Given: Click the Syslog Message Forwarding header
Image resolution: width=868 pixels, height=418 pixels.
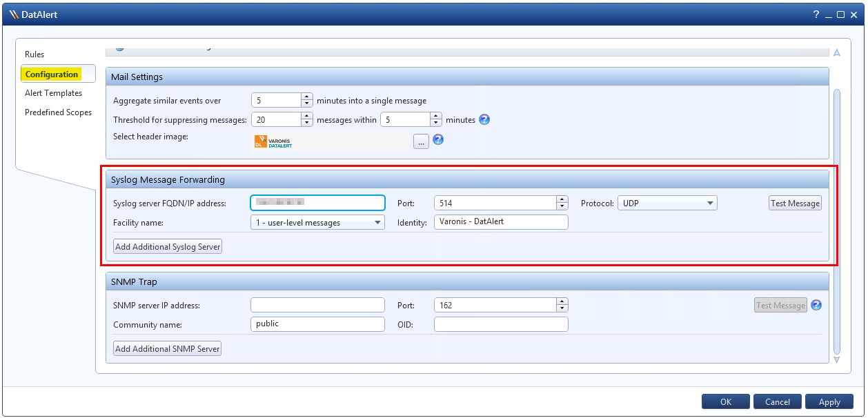Looking at the screenshot, I should click(x=467, y=179).
